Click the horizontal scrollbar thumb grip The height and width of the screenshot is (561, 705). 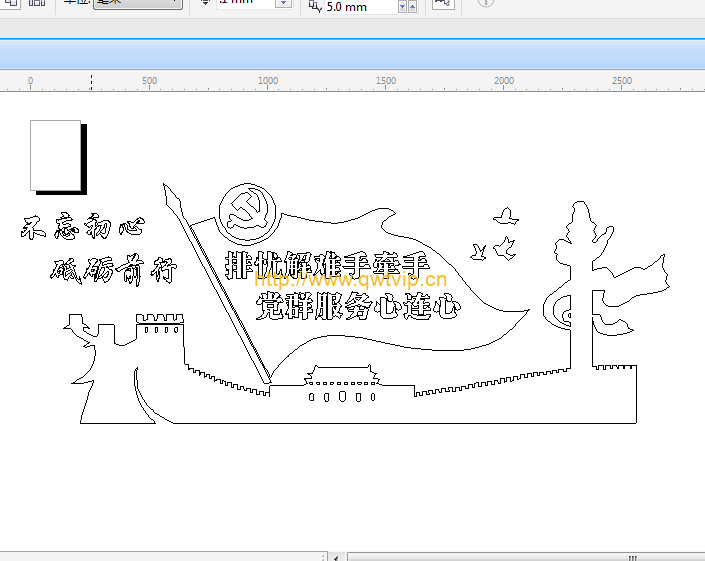coord(633,558)
